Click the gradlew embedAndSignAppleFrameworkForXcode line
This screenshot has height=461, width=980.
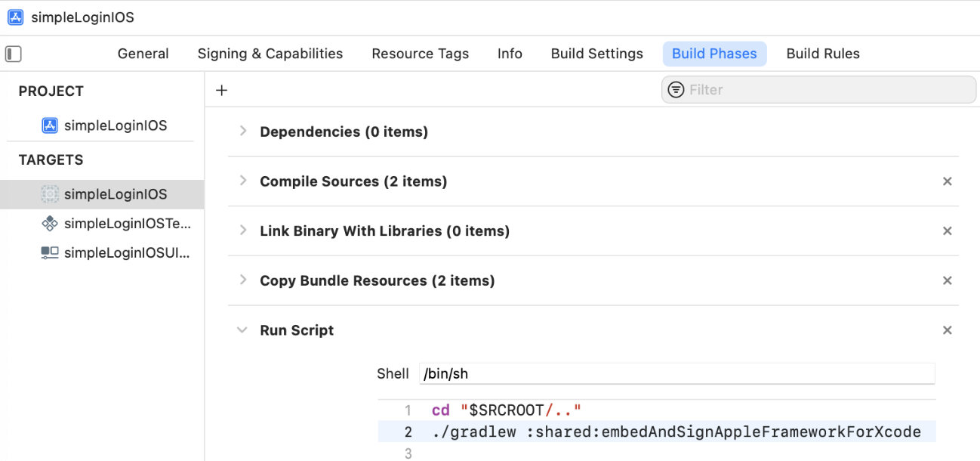[x=676, y=432]
